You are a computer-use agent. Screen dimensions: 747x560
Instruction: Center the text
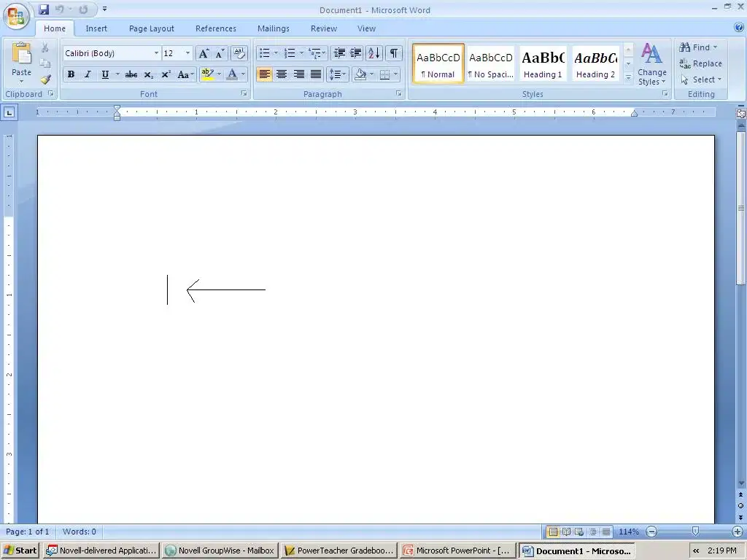[x=282, y=75]
